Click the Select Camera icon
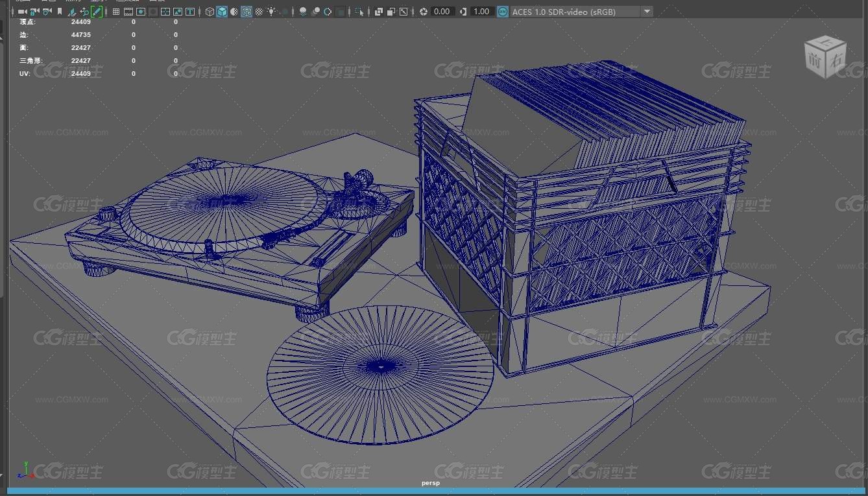Image resolution: width=868 pixels, height=496 pixels. (x=22, y=12)
